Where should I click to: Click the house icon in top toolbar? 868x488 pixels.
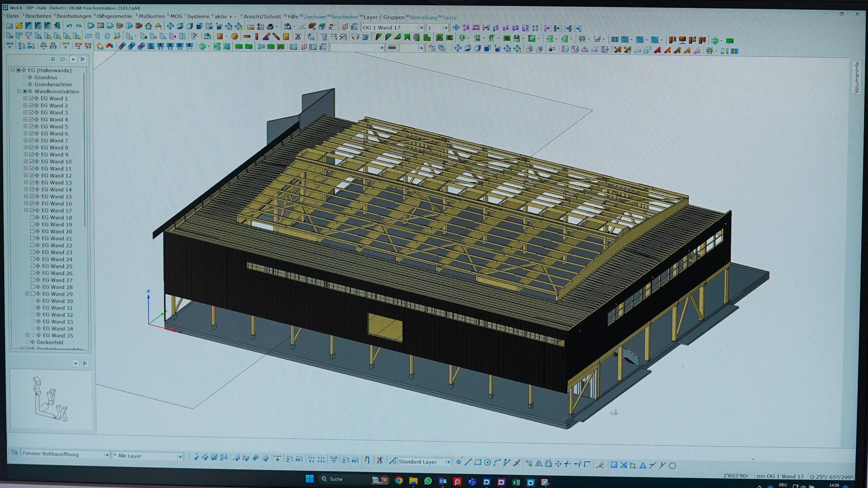tap(149, 26)
